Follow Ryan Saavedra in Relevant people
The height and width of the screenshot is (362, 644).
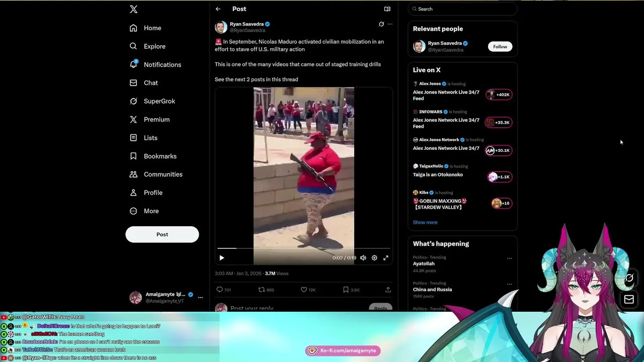click(500, 47)
